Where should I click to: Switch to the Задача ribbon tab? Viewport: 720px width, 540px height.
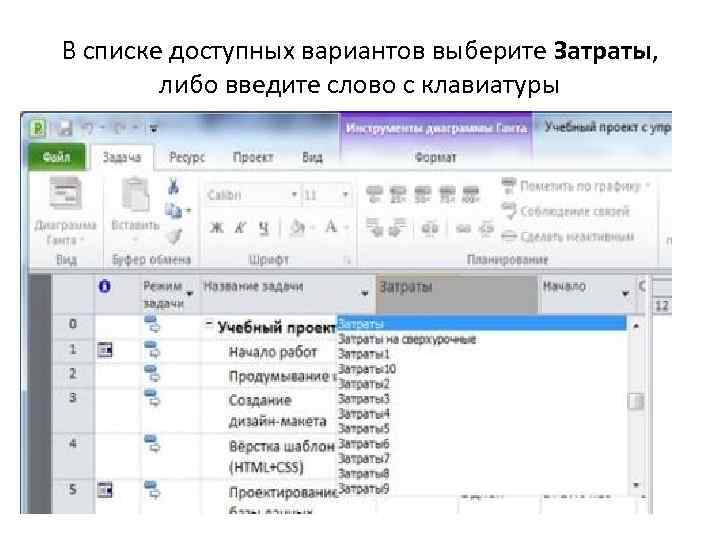pyautogui.click(x=122, y=158)
